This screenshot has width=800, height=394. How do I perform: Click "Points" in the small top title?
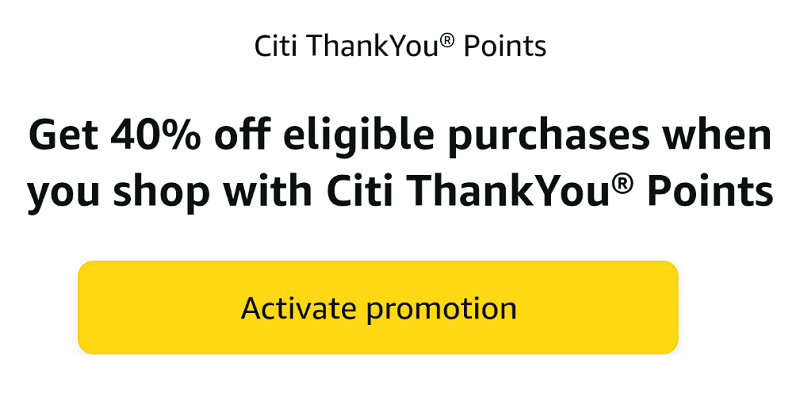point(505,46)
